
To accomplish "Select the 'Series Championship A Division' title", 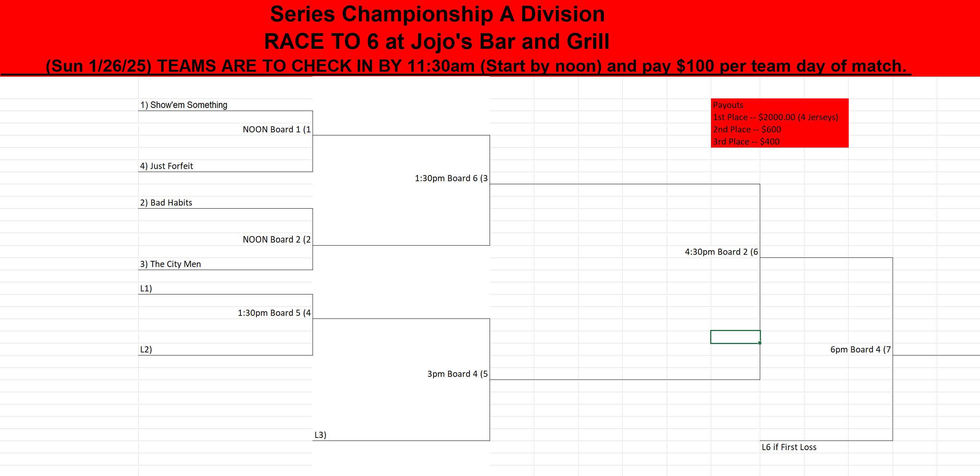I will click(x=437, y=14).
